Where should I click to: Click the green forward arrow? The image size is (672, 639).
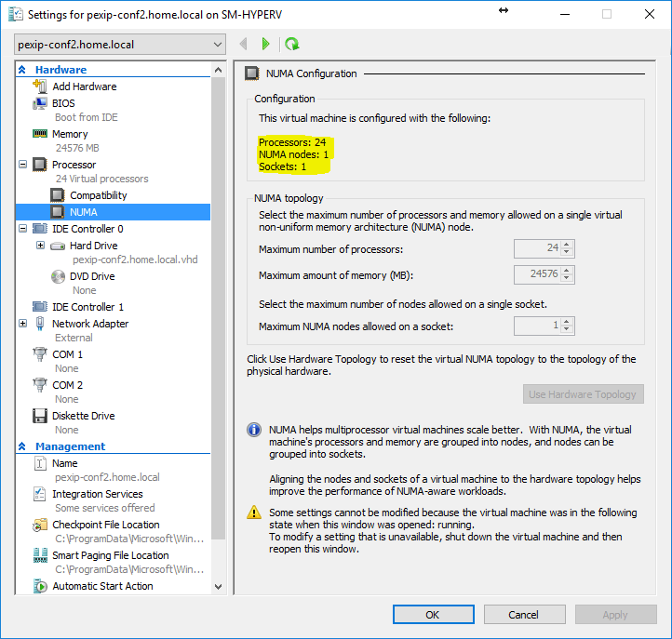point(265,44)
